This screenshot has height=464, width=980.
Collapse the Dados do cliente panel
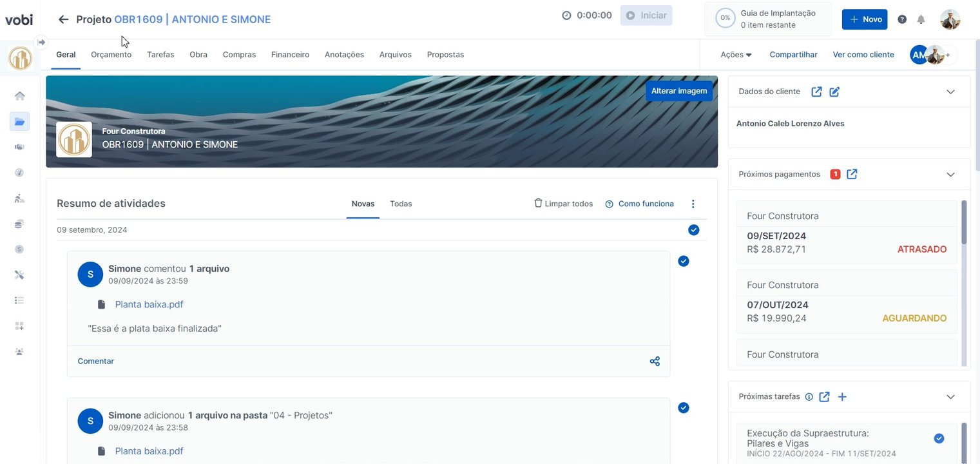(950, 92)
